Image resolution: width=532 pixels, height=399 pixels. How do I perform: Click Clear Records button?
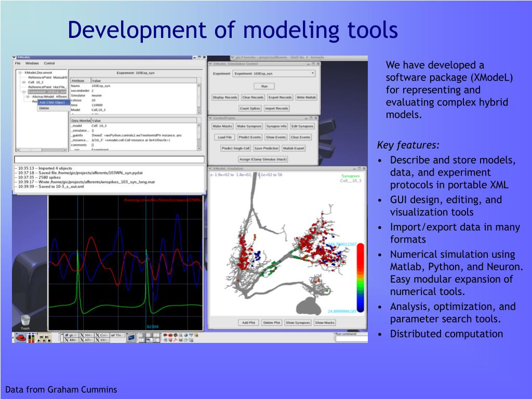coord(253,97)
